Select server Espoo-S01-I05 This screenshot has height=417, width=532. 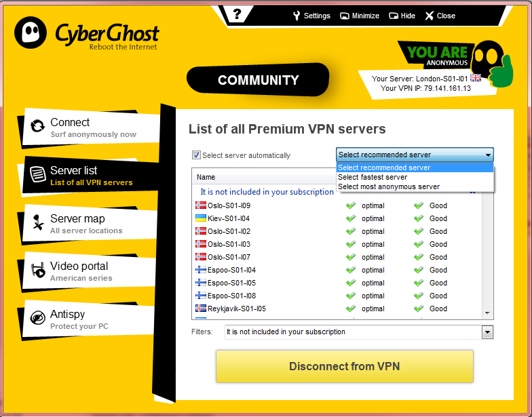[x=231, y=283]
